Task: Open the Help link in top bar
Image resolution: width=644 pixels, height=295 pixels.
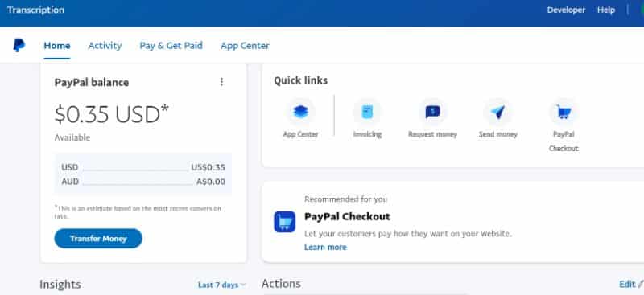Action: 606,10
